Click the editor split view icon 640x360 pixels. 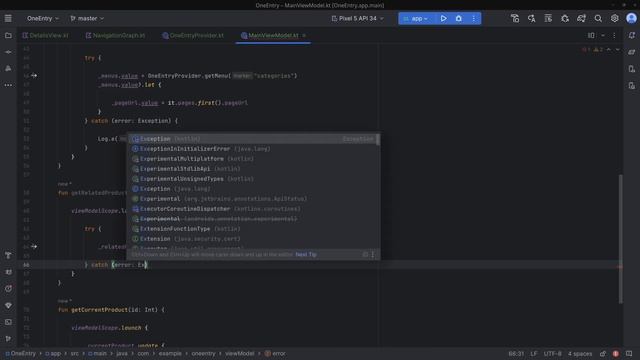point(591,36)
